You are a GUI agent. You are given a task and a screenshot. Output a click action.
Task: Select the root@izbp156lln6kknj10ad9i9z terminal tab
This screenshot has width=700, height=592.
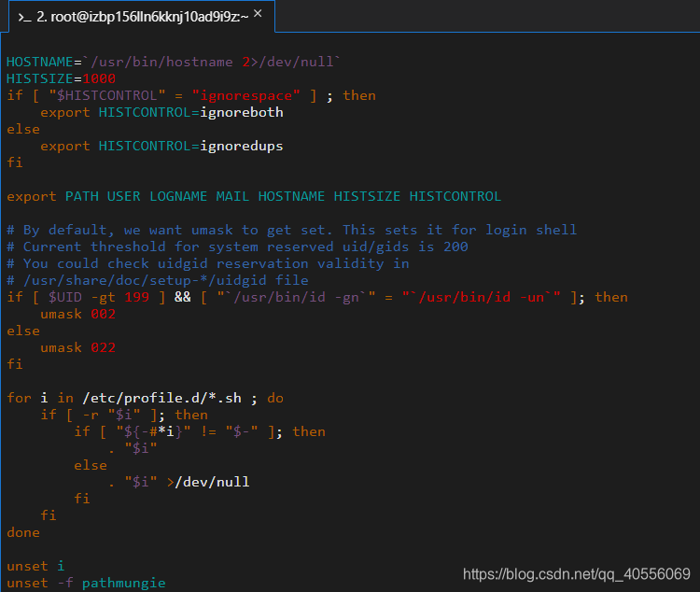[x=141, y=17]
